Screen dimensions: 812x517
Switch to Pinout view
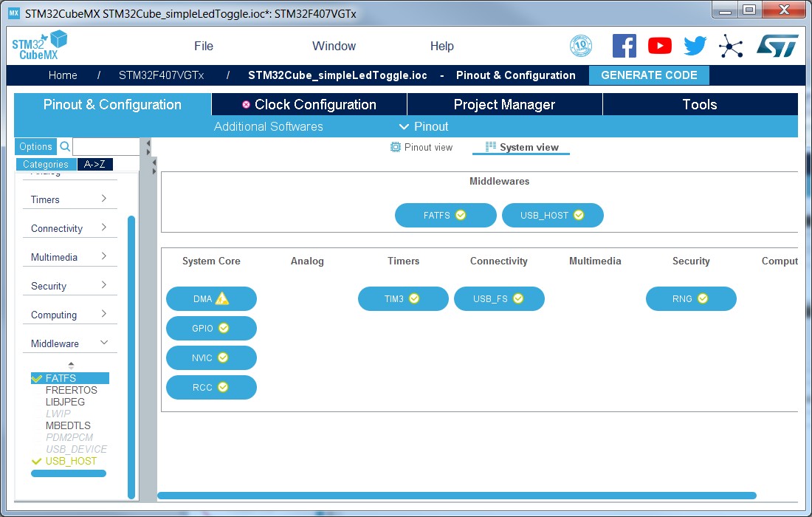click(x=422, y=147)
